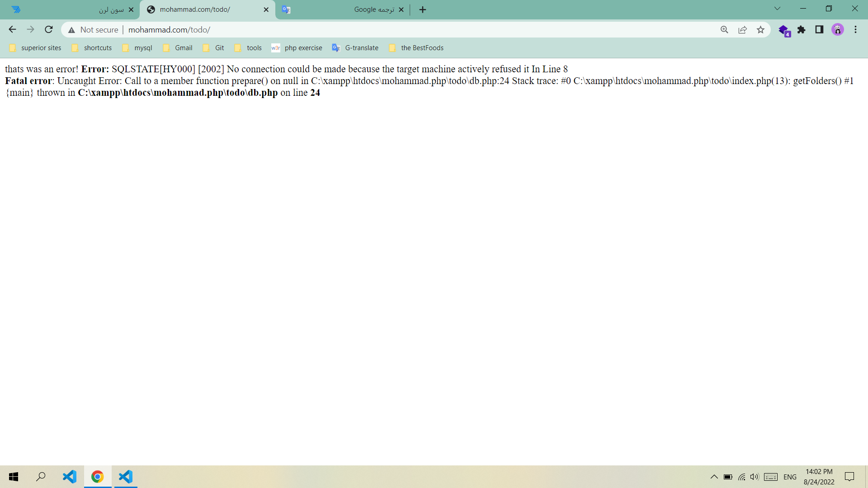Close the سون لرن tab

(131, 9)
